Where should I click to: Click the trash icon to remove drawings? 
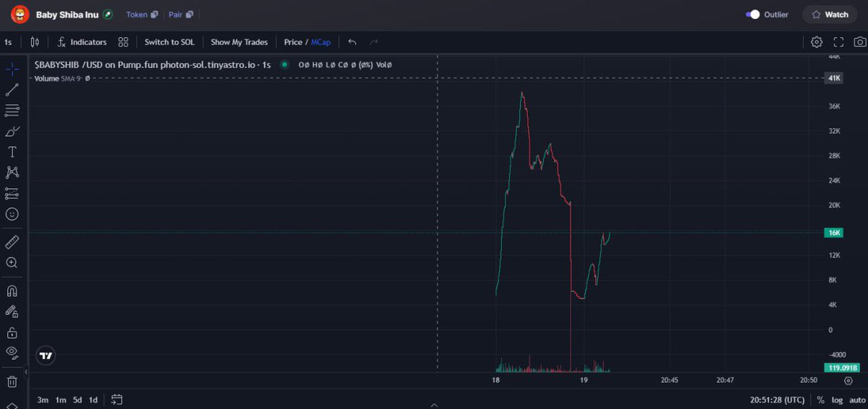(12, 381)
